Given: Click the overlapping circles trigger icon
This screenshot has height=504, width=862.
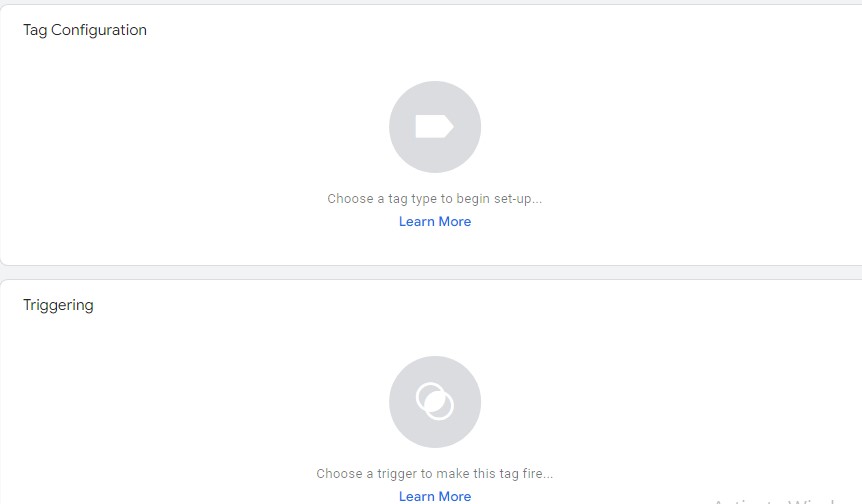Looking at the screenshot, I should point(434,401).
